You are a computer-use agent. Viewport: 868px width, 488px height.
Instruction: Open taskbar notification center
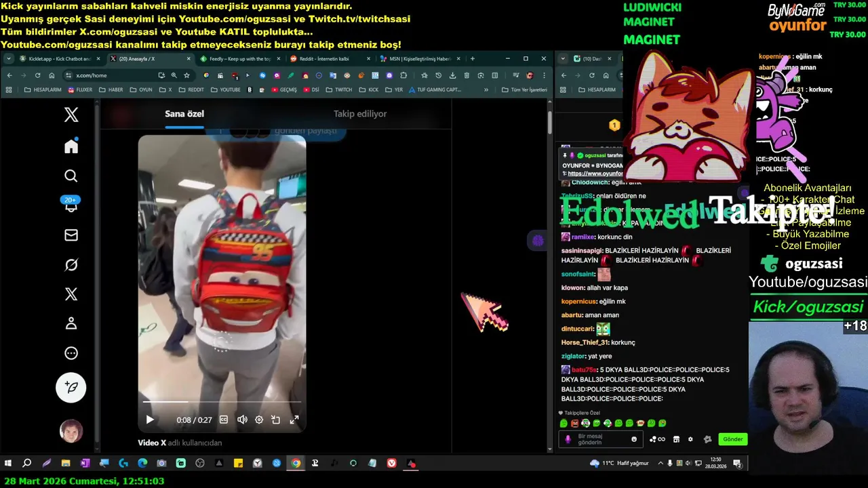click(x=738, y=464)
